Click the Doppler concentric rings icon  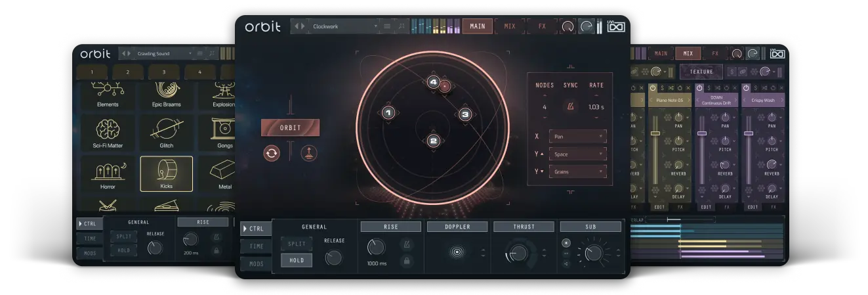(x=457, y=252)
